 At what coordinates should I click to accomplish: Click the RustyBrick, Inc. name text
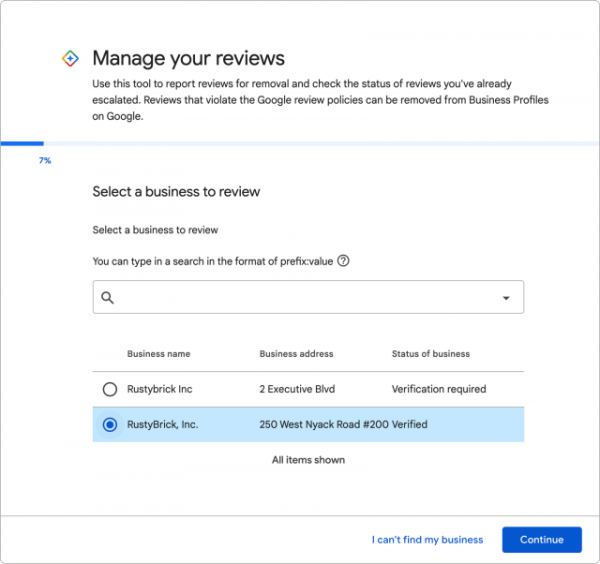[x=163, y=424]
